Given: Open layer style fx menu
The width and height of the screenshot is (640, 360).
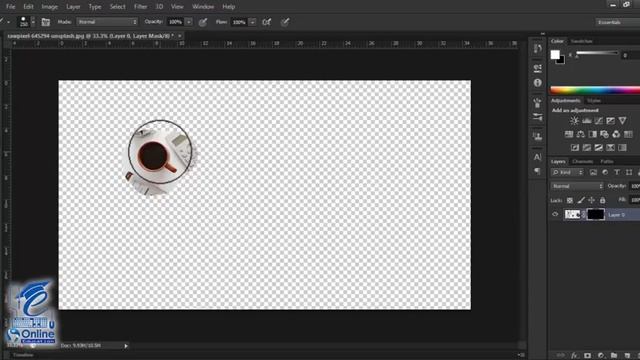Looking at the screenshot, I should pos(574,356).
